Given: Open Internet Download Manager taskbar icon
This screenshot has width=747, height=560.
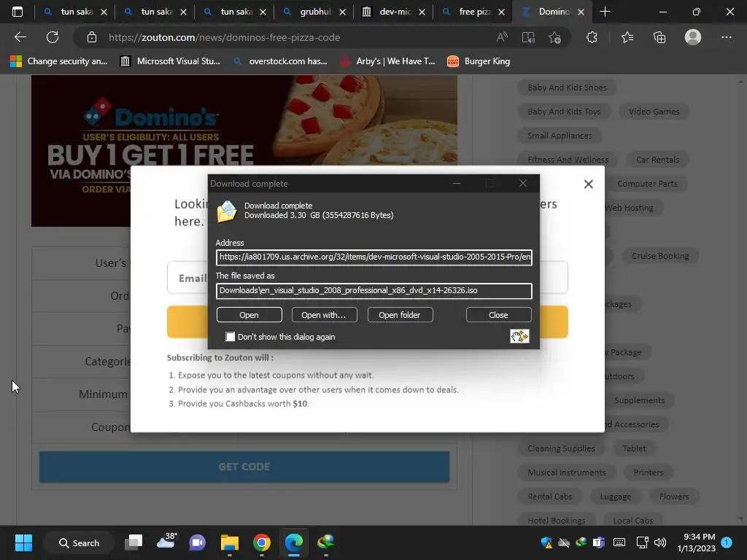Looking at the screenshot, I should 326,542.
